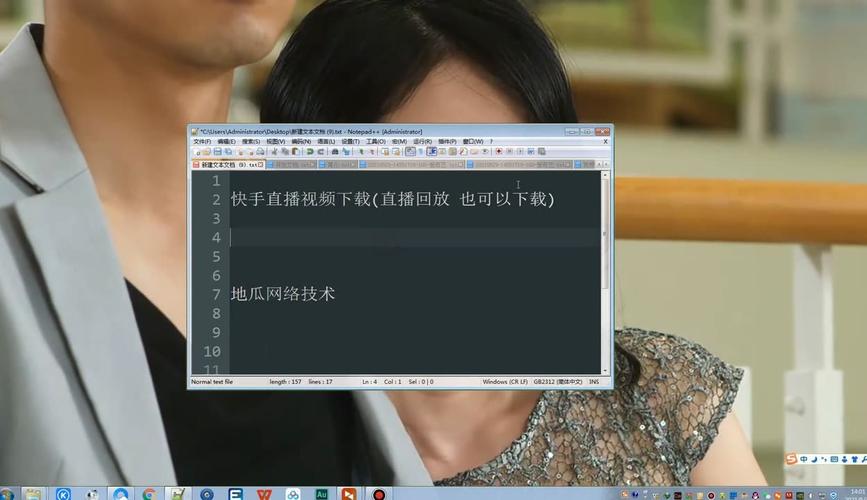Toggle Sogou IME 中 Chinese/English mode
Image resolution: width=867 pixels, height=500 pixels.
coord(803,460)
